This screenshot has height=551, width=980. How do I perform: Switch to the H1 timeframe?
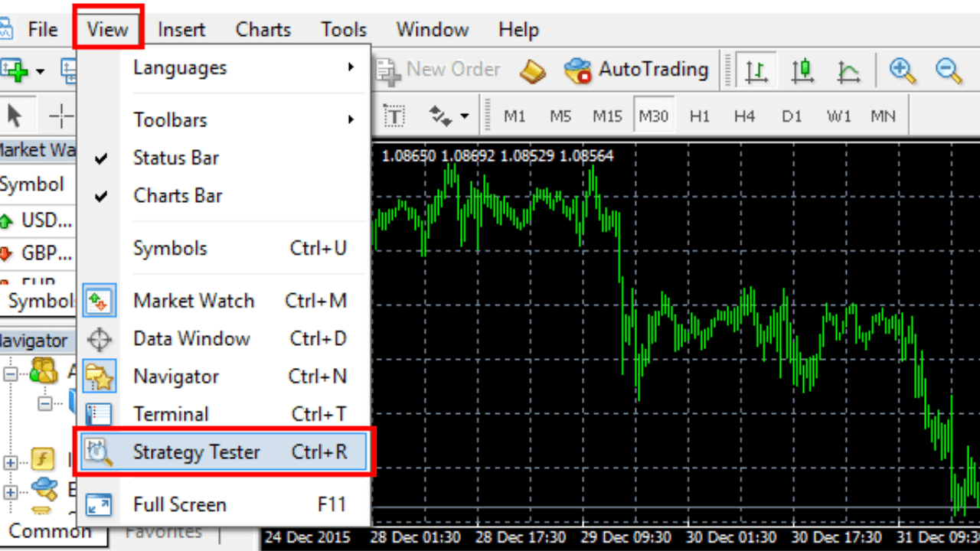click(x=699, y=116)
